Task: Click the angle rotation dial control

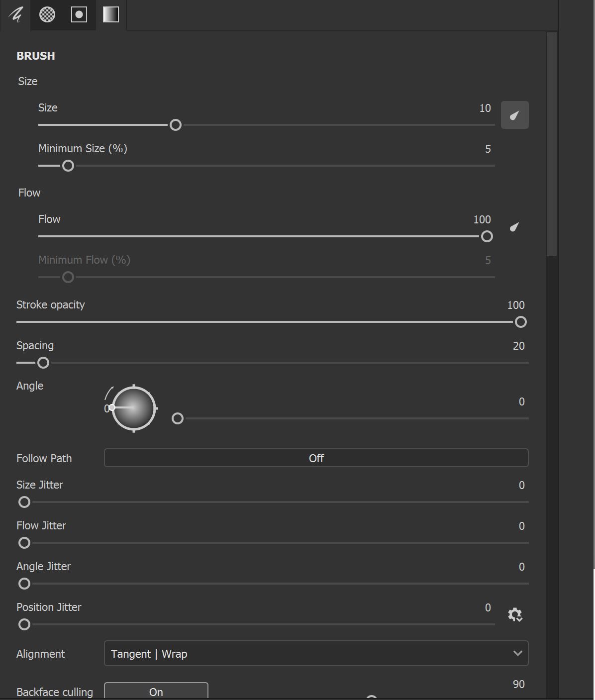Action: tap(133, 408)
